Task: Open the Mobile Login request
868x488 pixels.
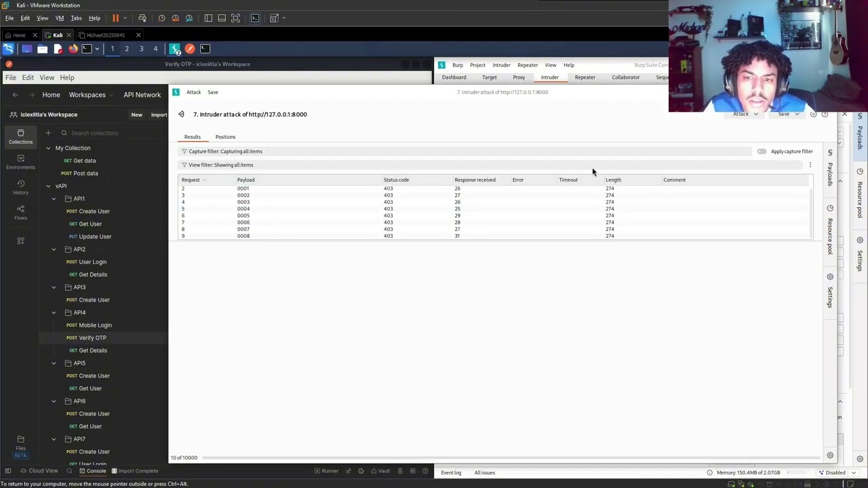Action: (x=95, y=325)
